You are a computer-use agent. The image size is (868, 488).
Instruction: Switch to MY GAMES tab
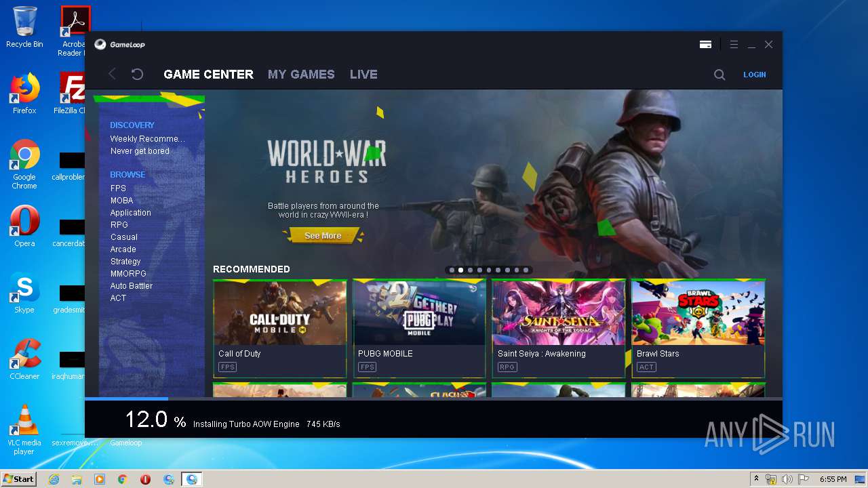pos(301,75)
